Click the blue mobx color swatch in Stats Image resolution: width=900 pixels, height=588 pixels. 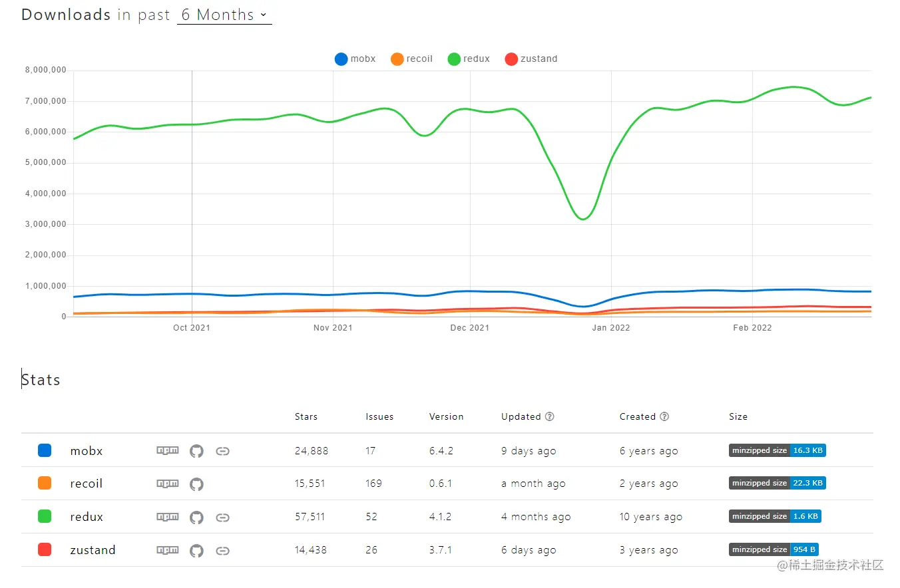(45, 450)
